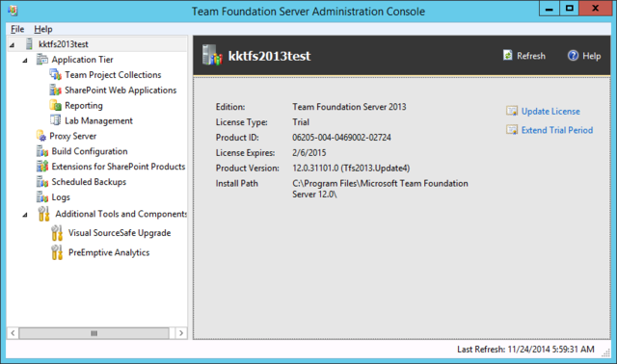Image resolution: width=617 pixels, height=364 pixels.
Task: Click the Additional Tools and Components wrench icon
Action: tap(43, 214)
